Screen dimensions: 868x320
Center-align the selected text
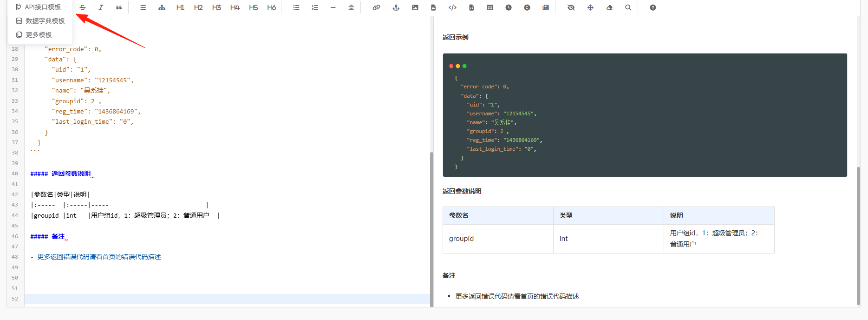point(351,7)
